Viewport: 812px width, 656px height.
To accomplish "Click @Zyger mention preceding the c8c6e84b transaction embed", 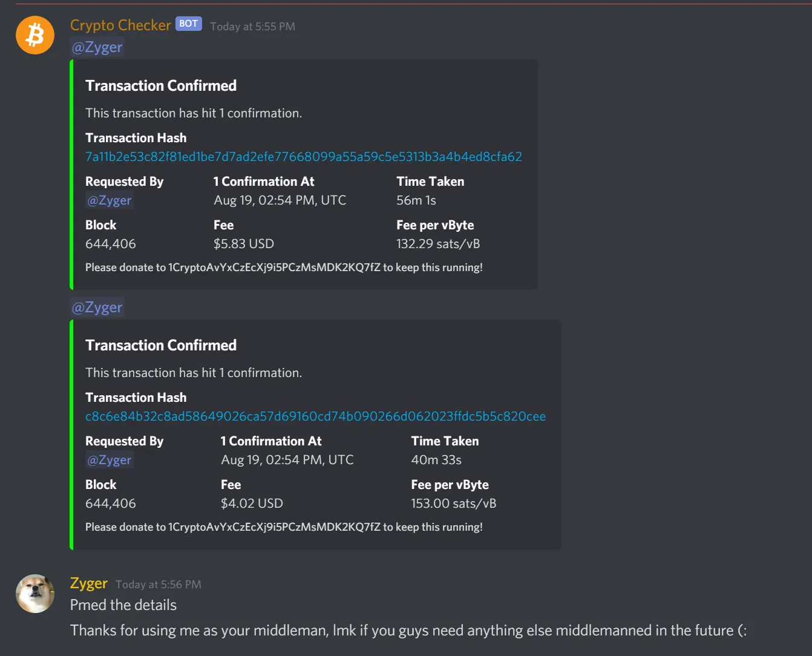I will coord(97,307).
